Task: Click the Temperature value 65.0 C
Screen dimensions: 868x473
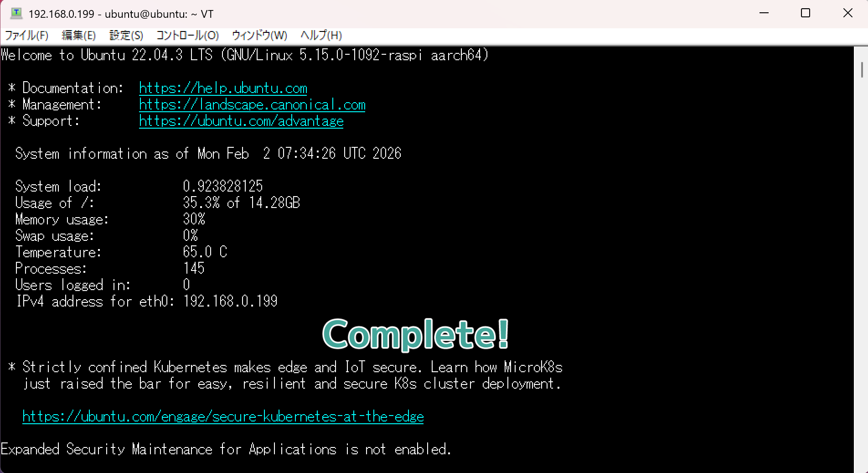Action: point(205,252)
